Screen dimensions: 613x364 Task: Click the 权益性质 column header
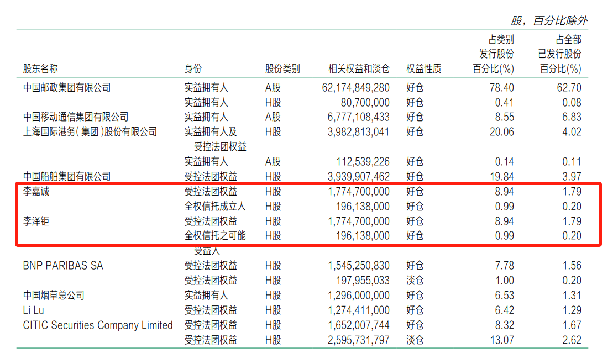point(424,68)
